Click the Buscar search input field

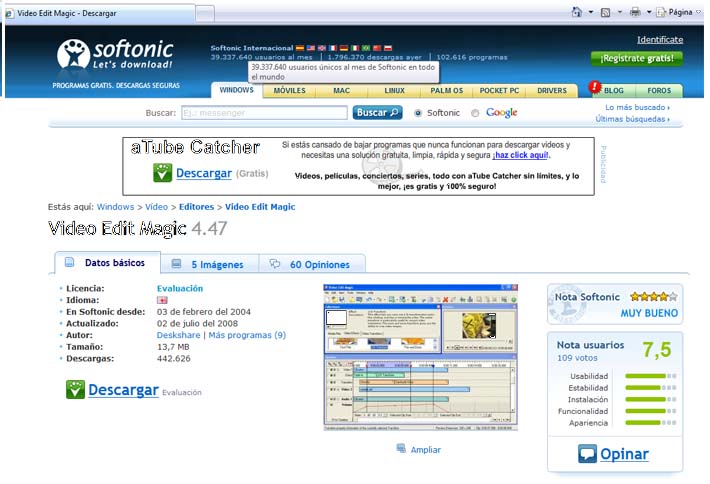coord(264,113)
